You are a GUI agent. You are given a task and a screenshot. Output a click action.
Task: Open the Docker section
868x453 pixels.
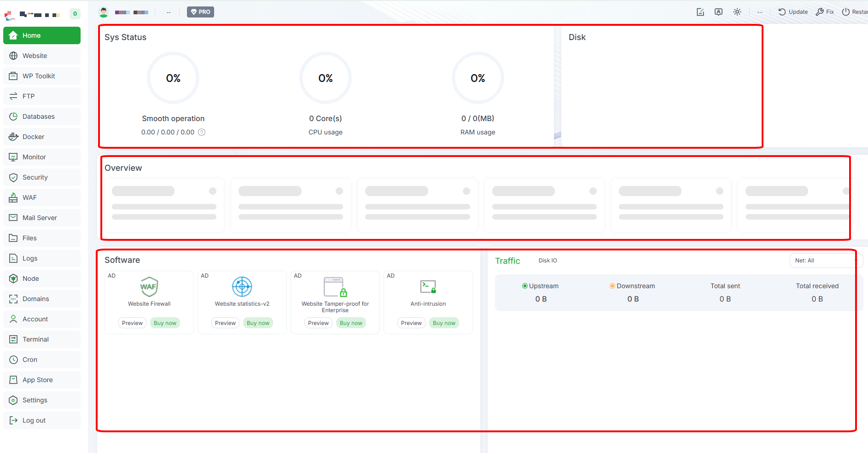click(42, 137)
